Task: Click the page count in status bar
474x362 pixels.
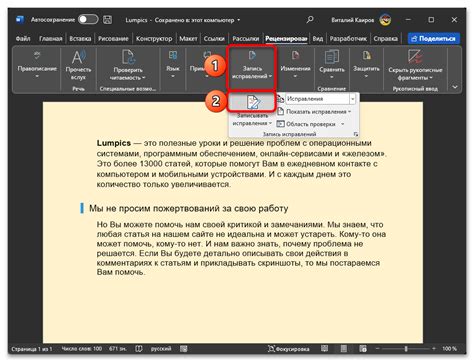Action: [x=32, y=349]
